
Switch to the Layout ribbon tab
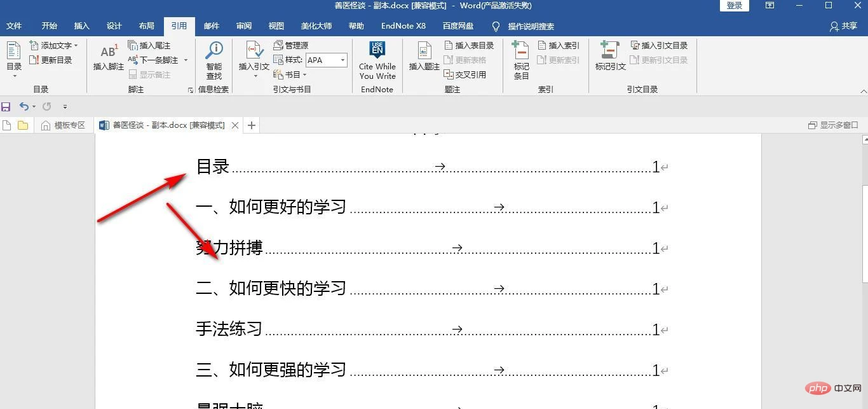click(147, 26)
